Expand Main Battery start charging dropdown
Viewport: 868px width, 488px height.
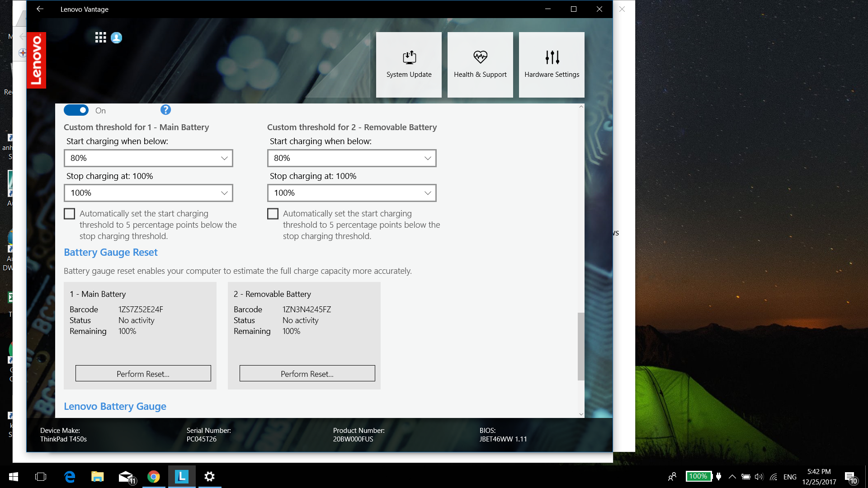[x=148, y=158]
